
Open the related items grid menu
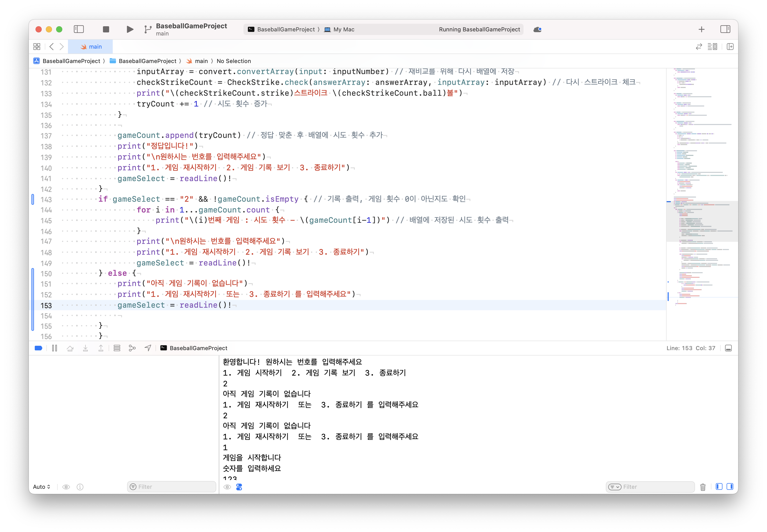(x=37, y=47)
